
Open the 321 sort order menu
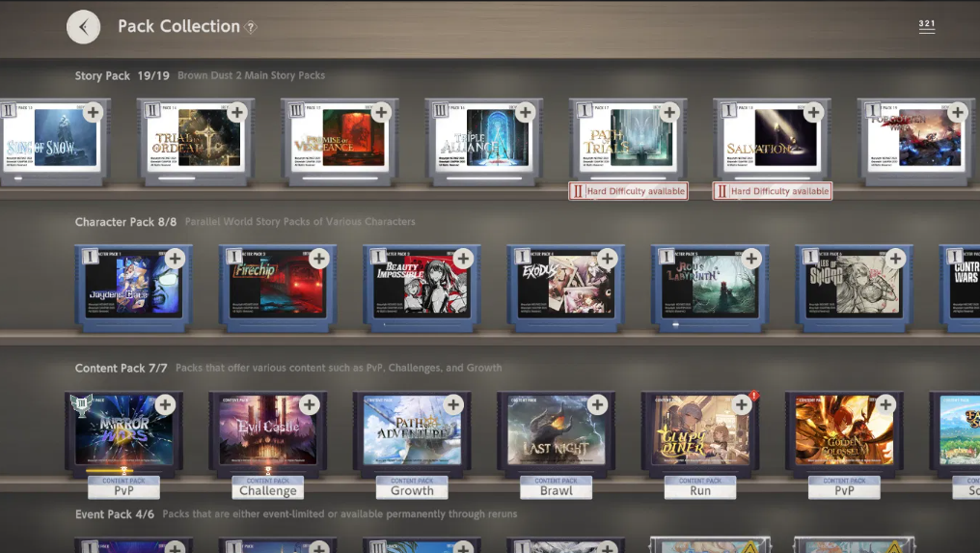926,26
